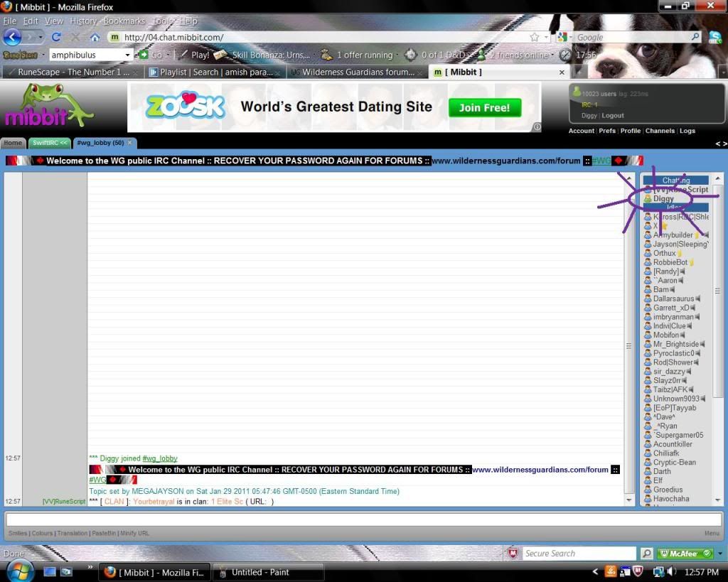728x582 pixels.
Task: Open the File menu
Action: 10,21
